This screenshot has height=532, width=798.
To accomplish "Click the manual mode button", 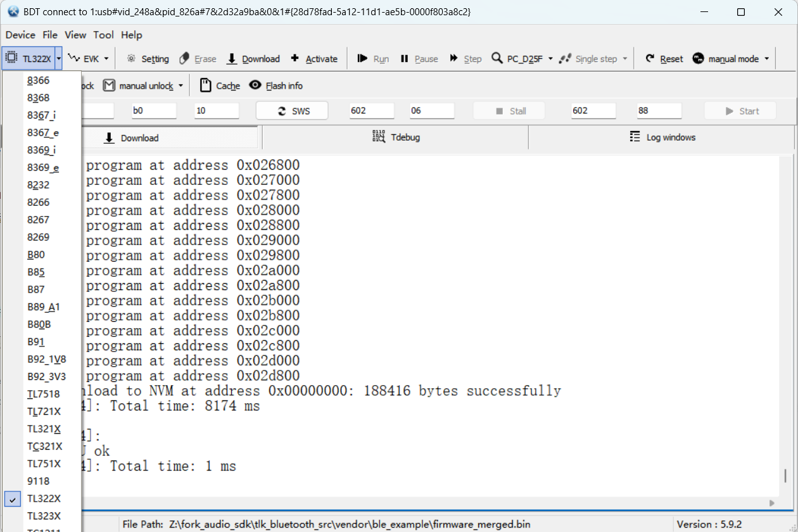I will pos(725,58).
